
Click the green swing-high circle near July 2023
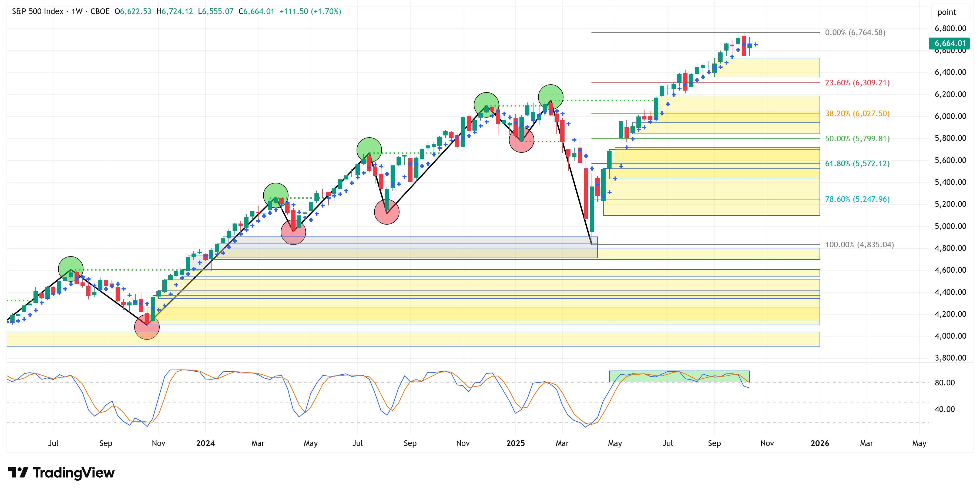pos(71,269)
